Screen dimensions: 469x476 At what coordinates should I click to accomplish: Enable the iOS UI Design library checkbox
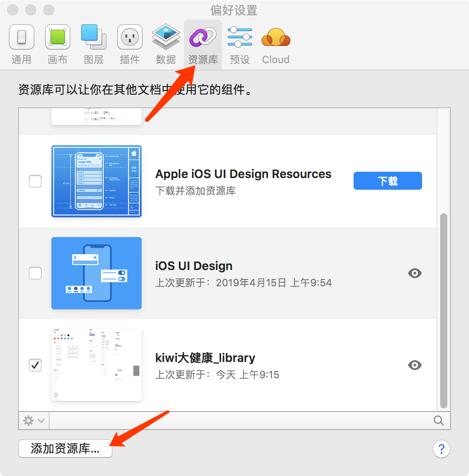(35, 273)
